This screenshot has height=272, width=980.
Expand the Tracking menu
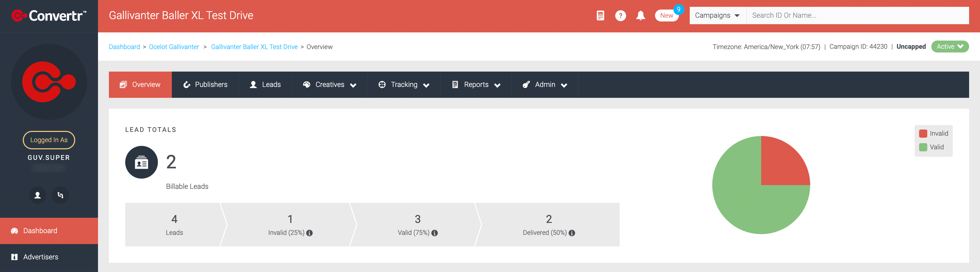tap(404, 85)
